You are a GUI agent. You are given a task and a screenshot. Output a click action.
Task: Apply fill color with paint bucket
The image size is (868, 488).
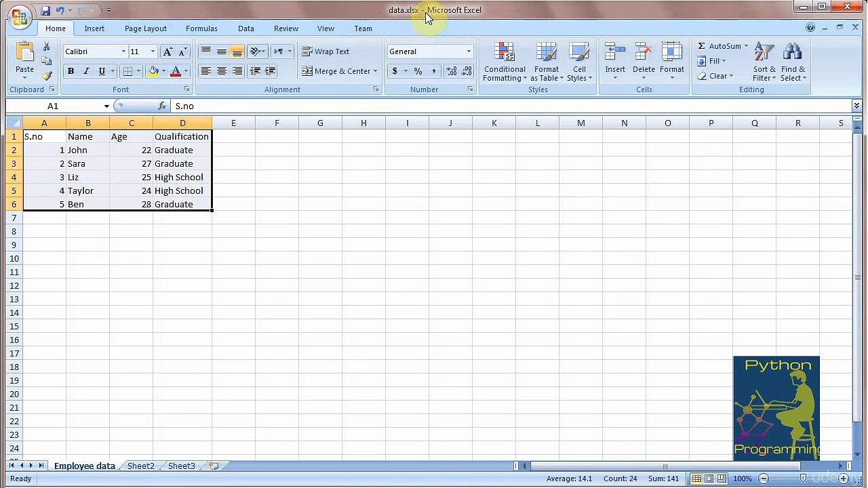154,70
